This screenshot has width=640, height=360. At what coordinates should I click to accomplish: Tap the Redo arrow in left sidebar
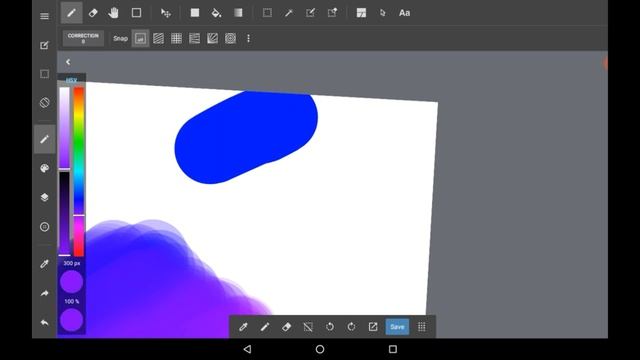[44, 293]
